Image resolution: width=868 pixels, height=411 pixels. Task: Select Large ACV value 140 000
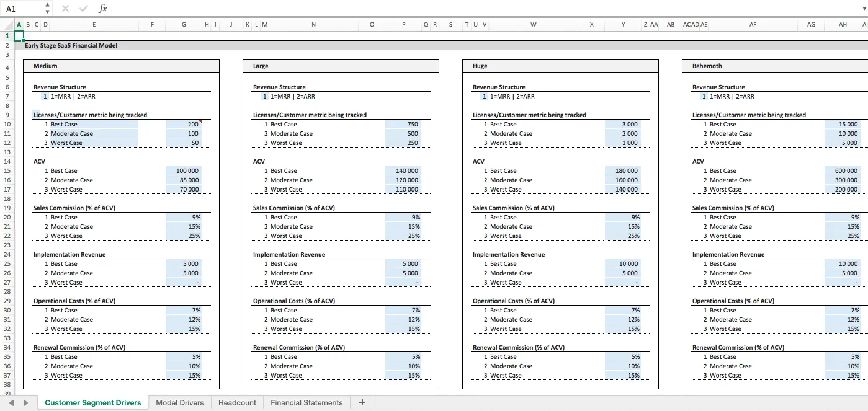click(x=403, y=170)
